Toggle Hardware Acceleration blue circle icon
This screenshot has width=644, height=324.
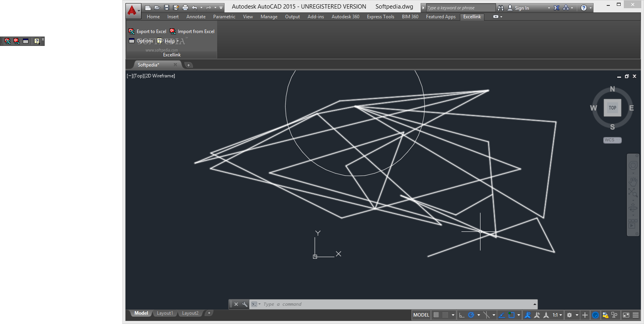[595, 315]
